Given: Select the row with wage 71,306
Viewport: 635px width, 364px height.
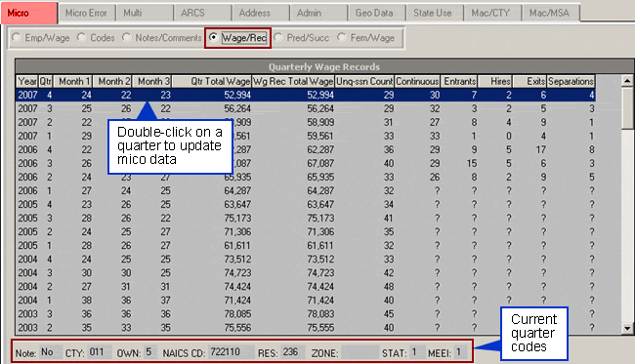Looking at the screenshot, I should point(306,231).
